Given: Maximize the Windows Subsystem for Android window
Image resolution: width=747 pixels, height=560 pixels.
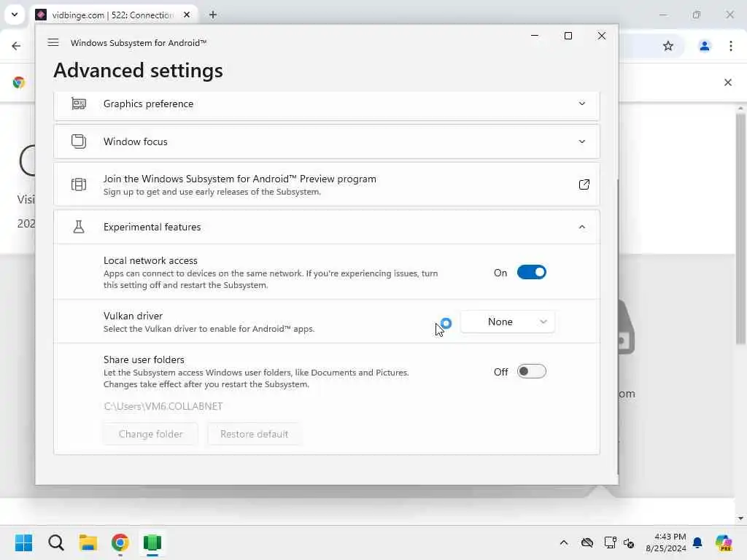Looking at the screenshot, I should [x=568, y=36].
